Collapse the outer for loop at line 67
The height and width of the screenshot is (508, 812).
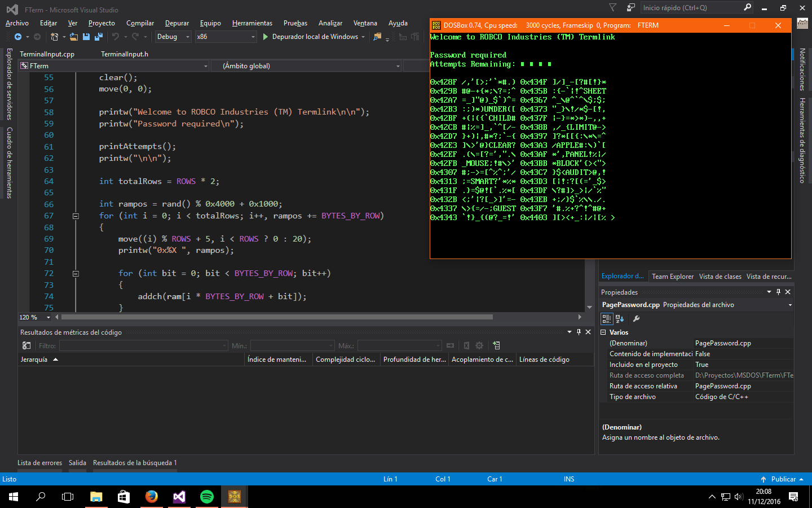[x=76, y=216]
